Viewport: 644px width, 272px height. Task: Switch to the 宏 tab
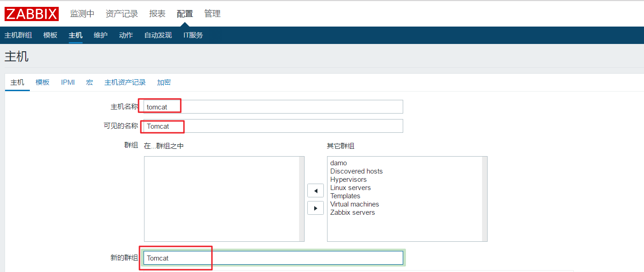[89, 82]
